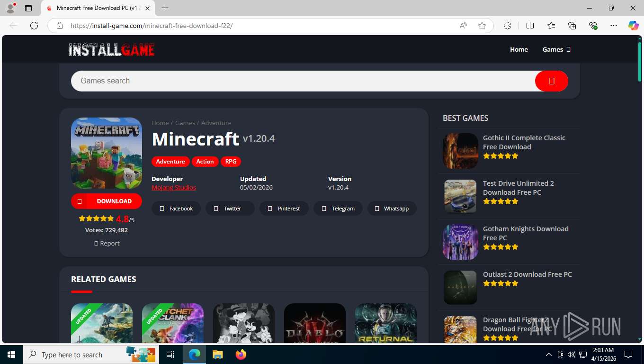Launch the Copilot sidebar icon
The height and width of the screenshot is (364, 644).
pos(634,26)
